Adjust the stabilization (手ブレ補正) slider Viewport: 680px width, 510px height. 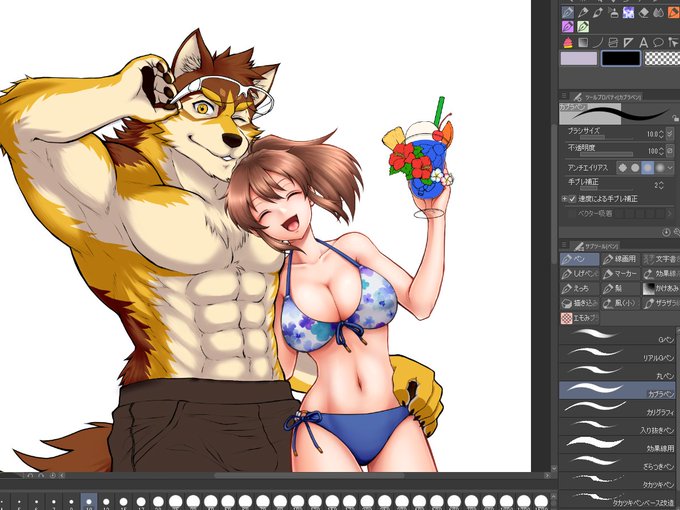click(x=605, y=188)
